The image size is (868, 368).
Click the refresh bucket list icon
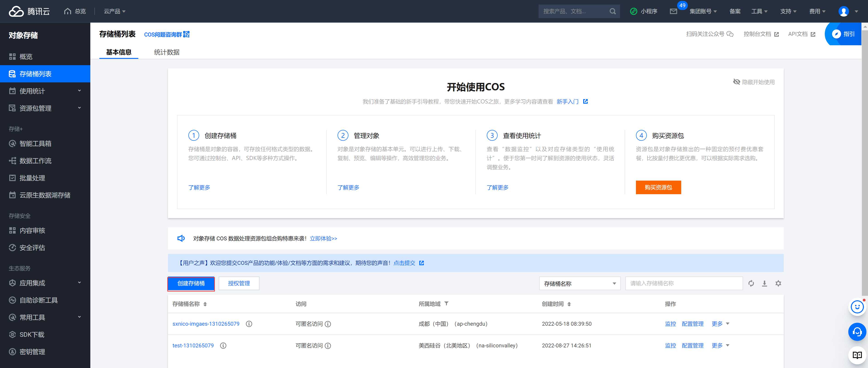(751, 283)
